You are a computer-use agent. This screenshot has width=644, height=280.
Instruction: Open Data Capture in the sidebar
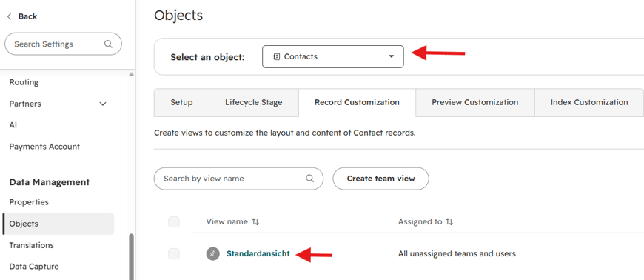[x=34, y=267]
